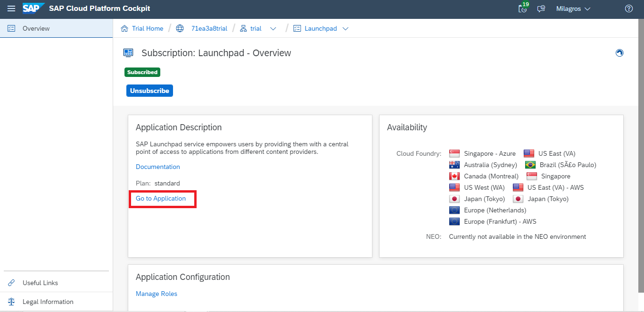The width and height of the screenshot is (644, 312).
Task: Expand the Milagros user menu
Action: [x=573, y=9]
